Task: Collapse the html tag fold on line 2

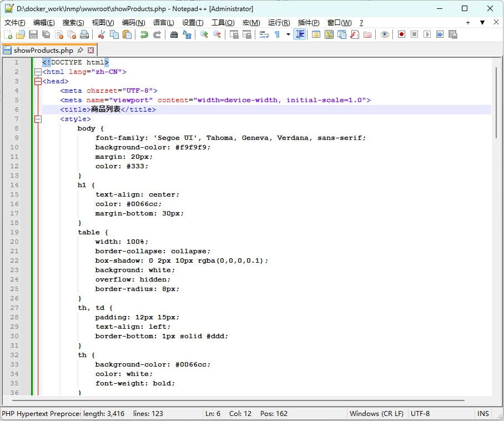Action: [38, 72]
